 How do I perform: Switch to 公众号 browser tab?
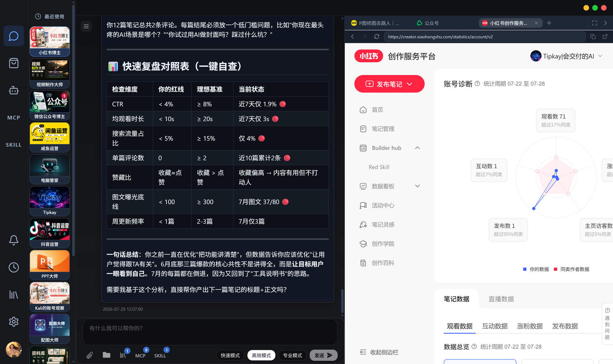tap(428, 23)
